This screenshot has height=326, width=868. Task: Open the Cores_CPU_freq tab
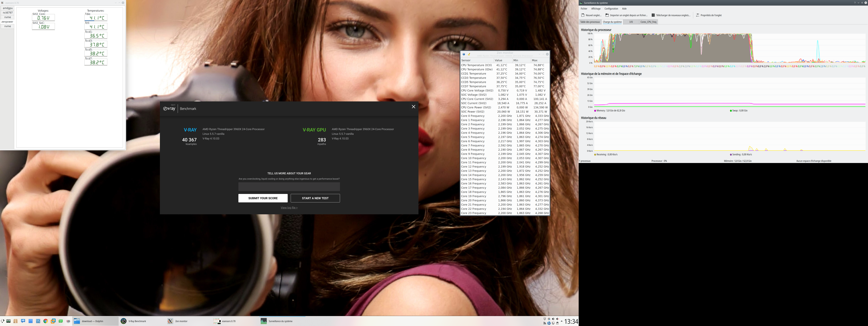tap(648, 22)
